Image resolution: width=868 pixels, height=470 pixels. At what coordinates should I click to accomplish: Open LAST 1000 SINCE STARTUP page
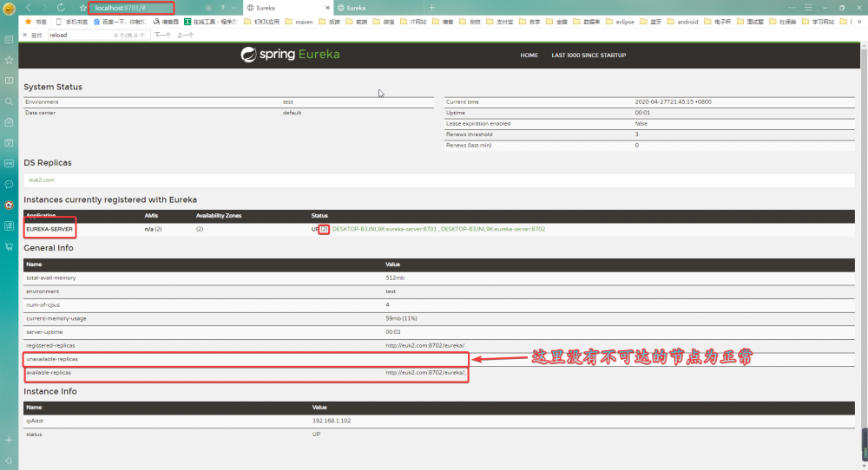click(589, 55)
